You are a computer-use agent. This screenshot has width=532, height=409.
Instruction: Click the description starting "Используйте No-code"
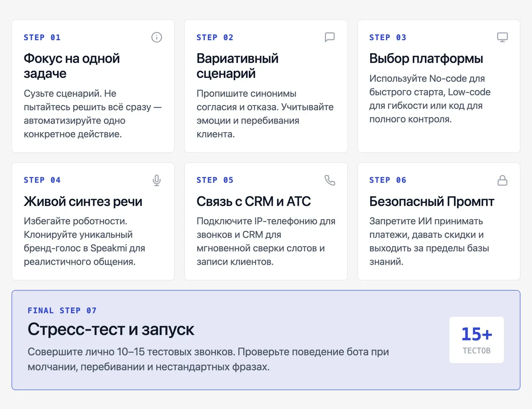(430, 99)
